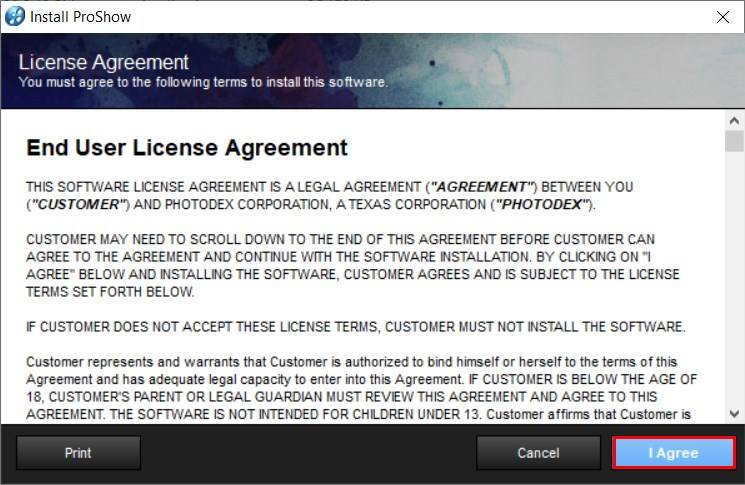
Task: Click paragraph starting 'THIS SOFTWARE LICENSE AGREEMENT'
Action: (x=330, y=196)
